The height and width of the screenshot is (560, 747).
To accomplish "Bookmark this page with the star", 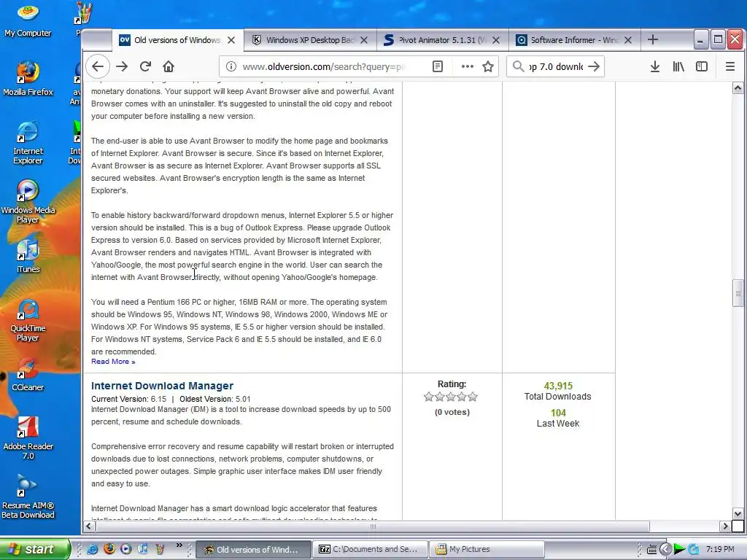I will click(488, 66).
